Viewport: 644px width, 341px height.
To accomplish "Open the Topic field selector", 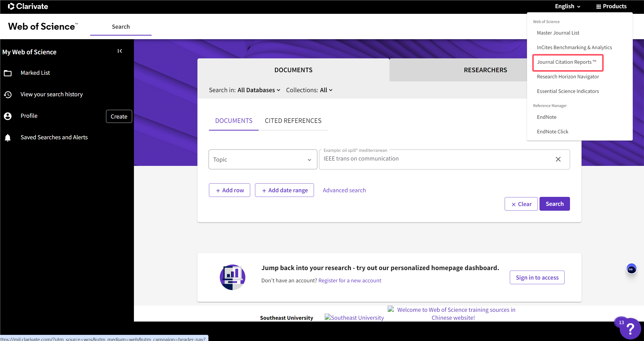I will pyautogui.click(x=263, y=159).
